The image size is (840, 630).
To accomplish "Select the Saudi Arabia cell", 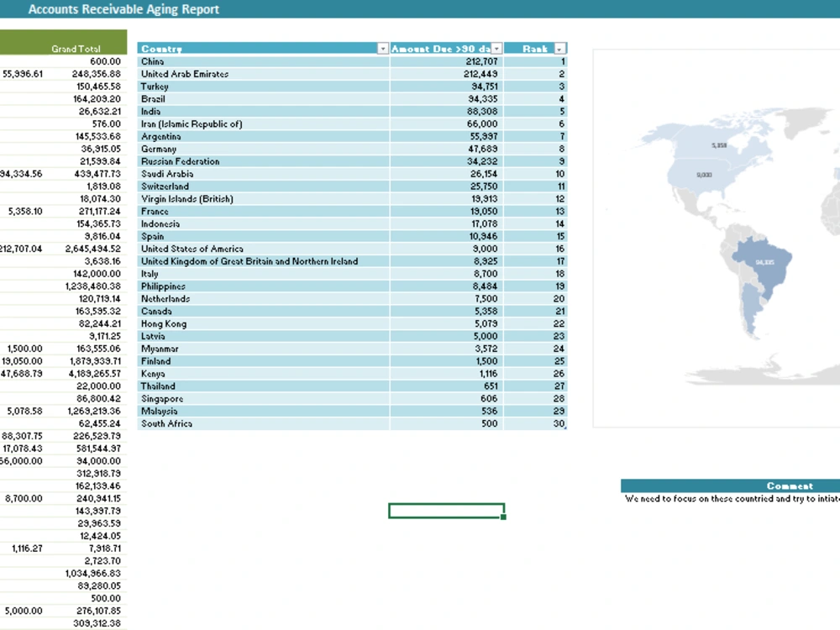I will [263, 174].
